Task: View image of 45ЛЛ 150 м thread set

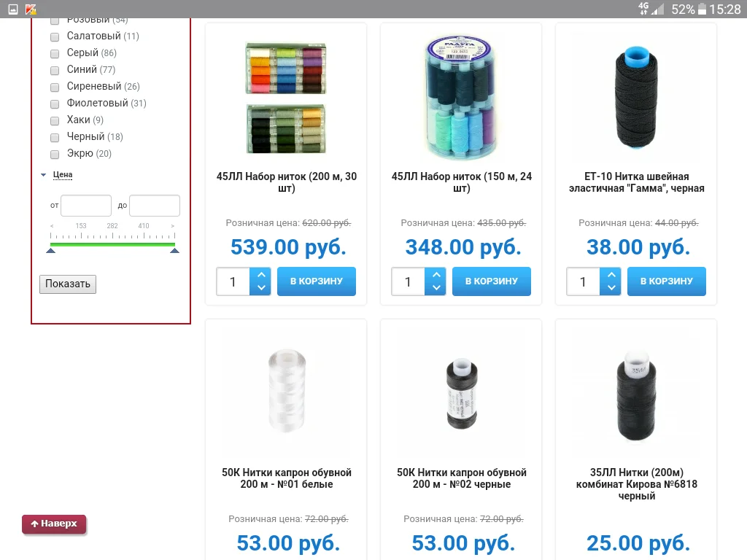Action: click(x=461, y=98)
